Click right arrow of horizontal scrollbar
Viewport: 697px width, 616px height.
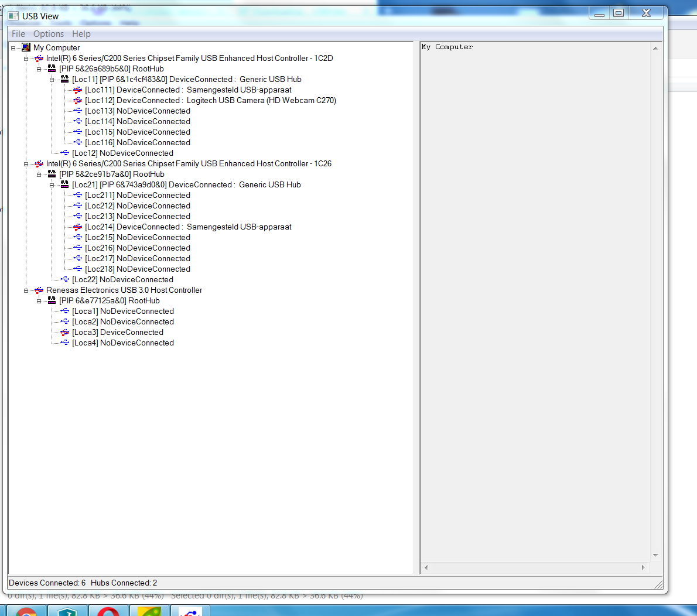pos(643,567)
